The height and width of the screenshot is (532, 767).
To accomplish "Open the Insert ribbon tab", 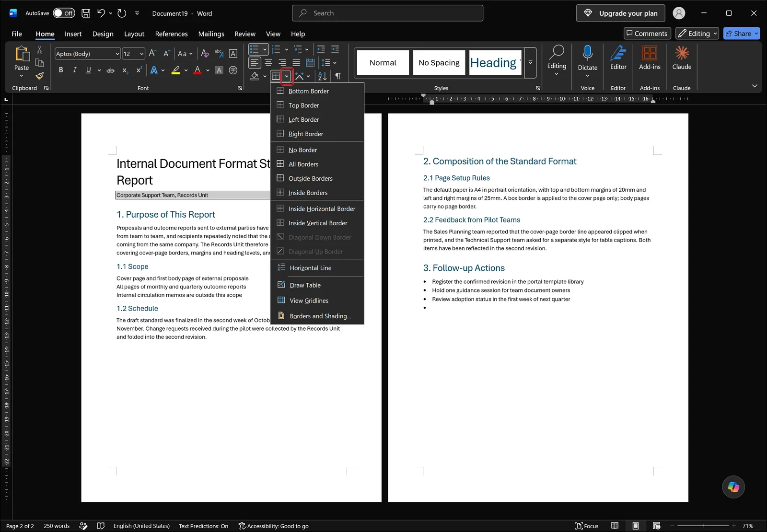I will coord(73,34).
